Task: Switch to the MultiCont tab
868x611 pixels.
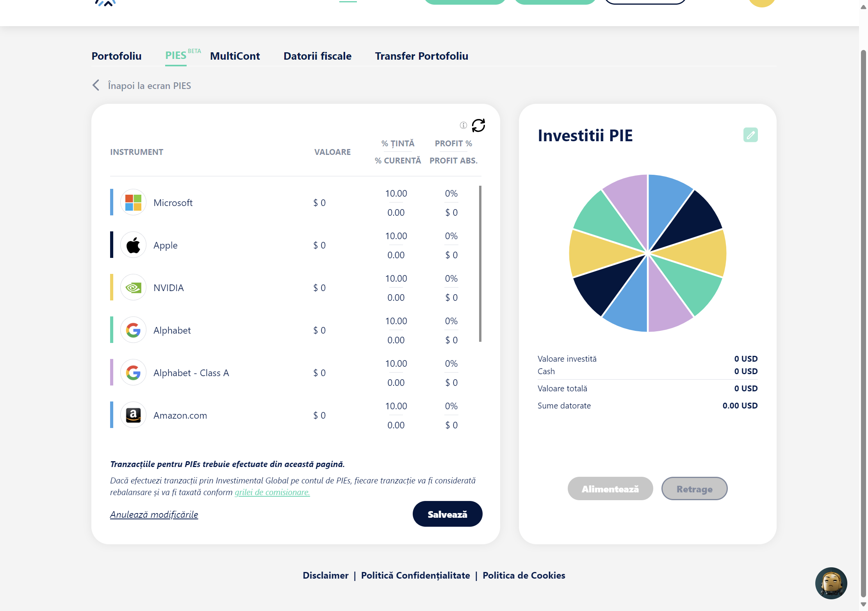Action: point(235,56)
